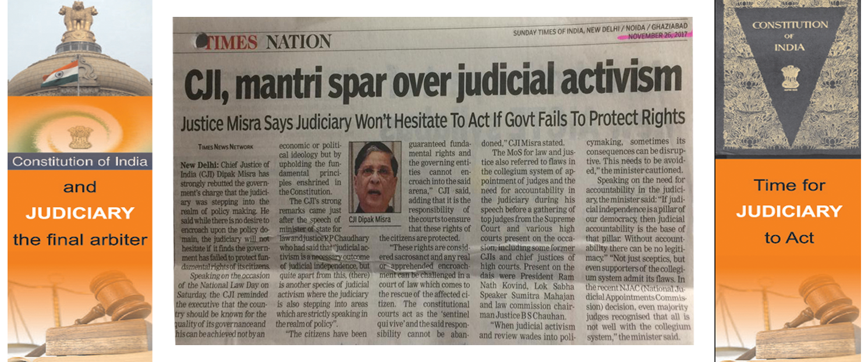Viewport: 868px width, 362px height.
Task: Click the 'JUDICIARY' text on left banner
Action: 80,213
